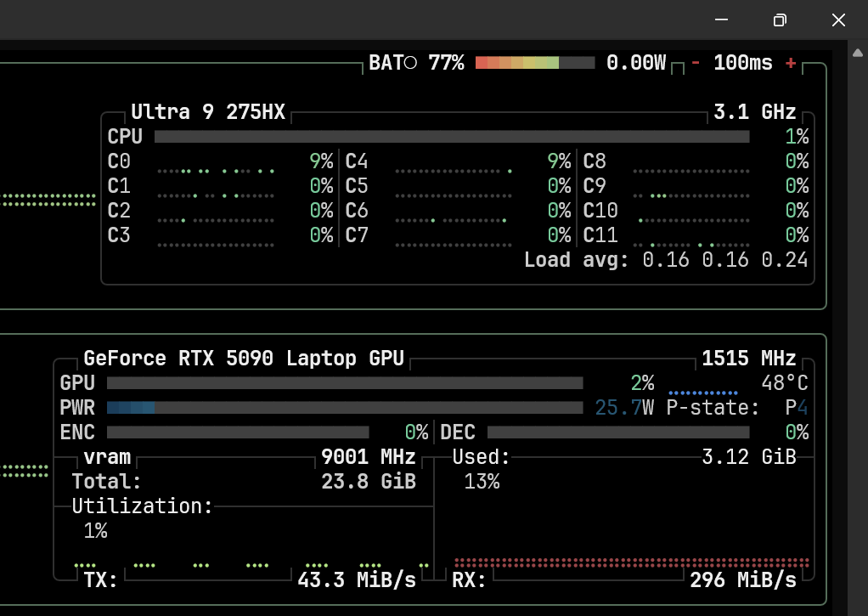Click the ENC encoder usage bar

(238, 432)
